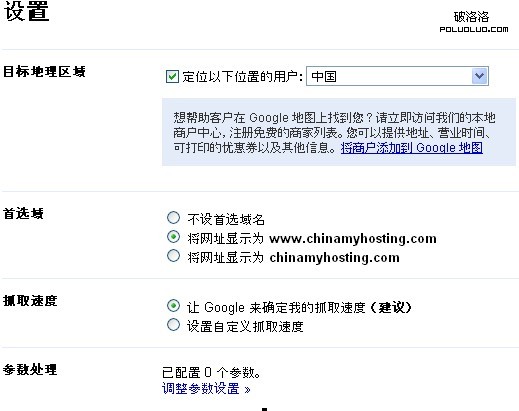The height and width of the screenshot is (411, 519).
Task: Click the 抓取速度 section label
Action: pos(30,301)
